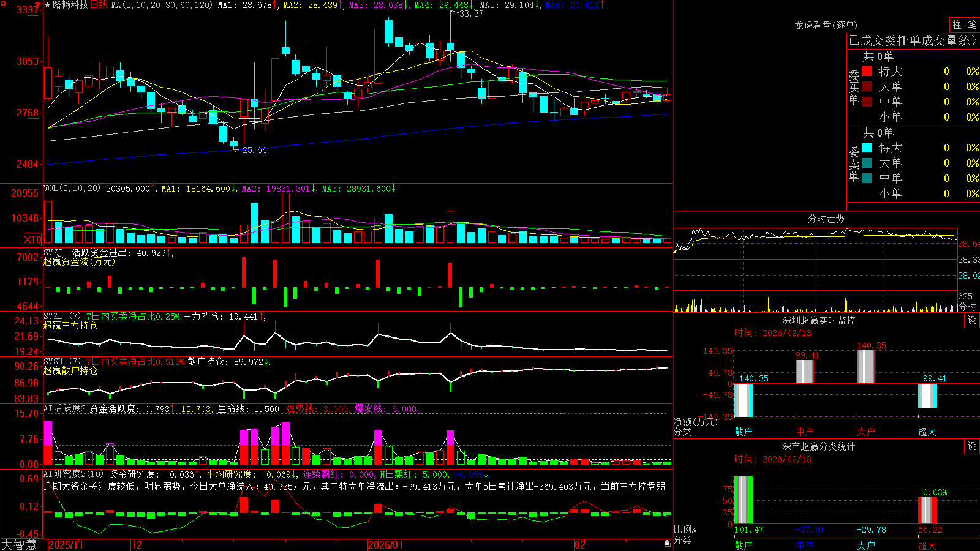Click the 日线 period label
The height and width of the screenshot is (551, 980).
point(99,5)
